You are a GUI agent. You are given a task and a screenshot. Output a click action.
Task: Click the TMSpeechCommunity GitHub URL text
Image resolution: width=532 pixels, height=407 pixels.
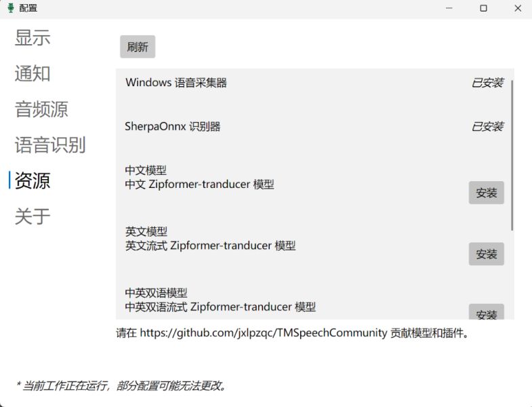tap(263, 333)
